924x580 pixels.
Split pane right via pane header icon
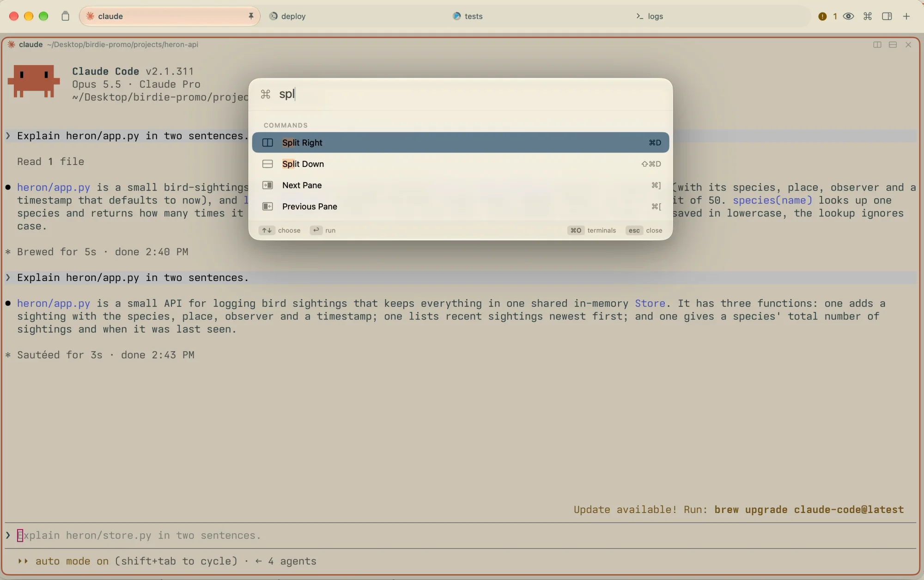pyautogui.click(x=877, y=44)
